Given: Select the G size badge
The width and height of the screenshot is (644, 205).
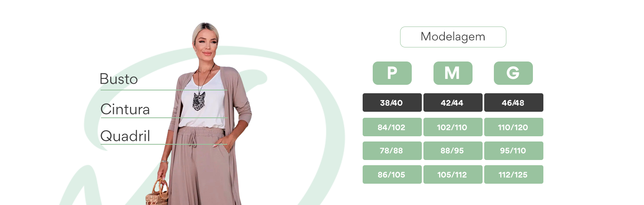Looking at the screenshot, I should 513,73.
